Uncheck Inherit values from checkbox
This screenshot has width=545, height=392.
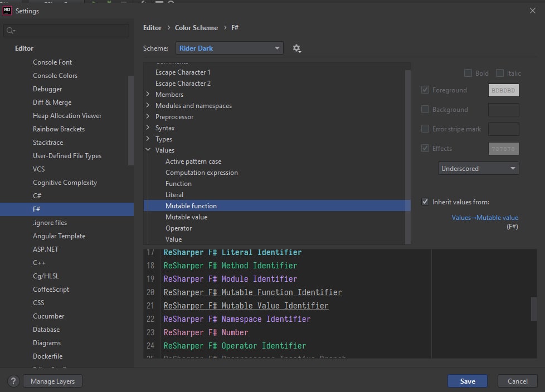point(425,202)
